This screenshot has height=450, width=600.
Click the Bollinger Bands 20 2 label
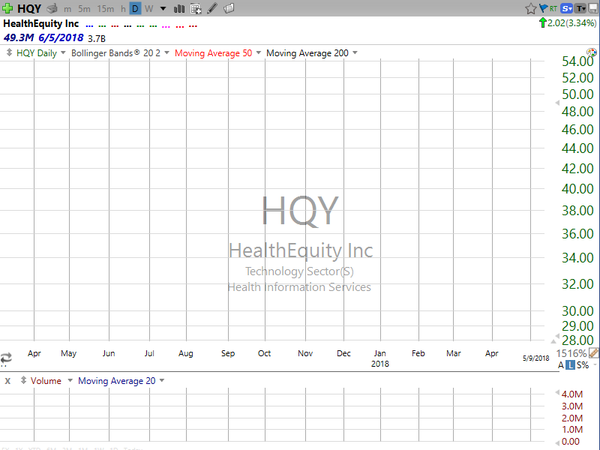[x=116, y=53]
